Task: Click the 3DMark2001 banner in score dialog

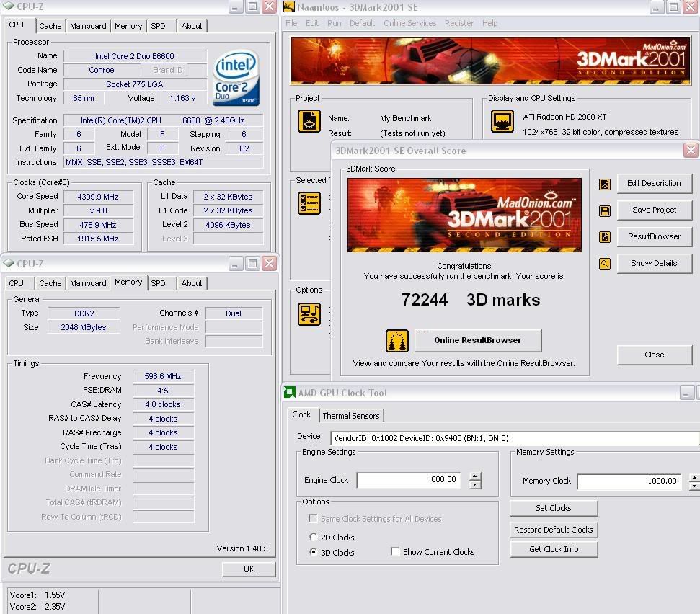Action: pos(464,215)
